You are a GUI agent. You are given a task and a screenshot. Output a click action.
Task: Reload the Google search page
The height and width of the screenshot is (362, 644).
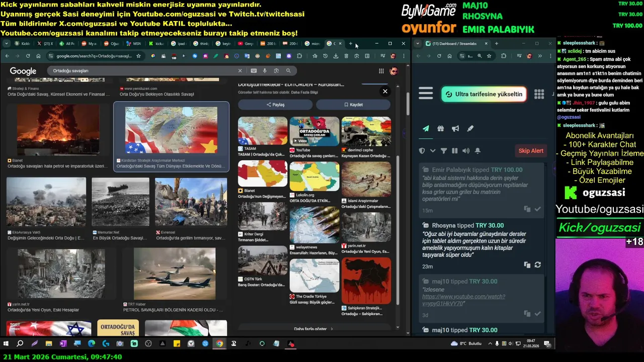coord(28,56)
